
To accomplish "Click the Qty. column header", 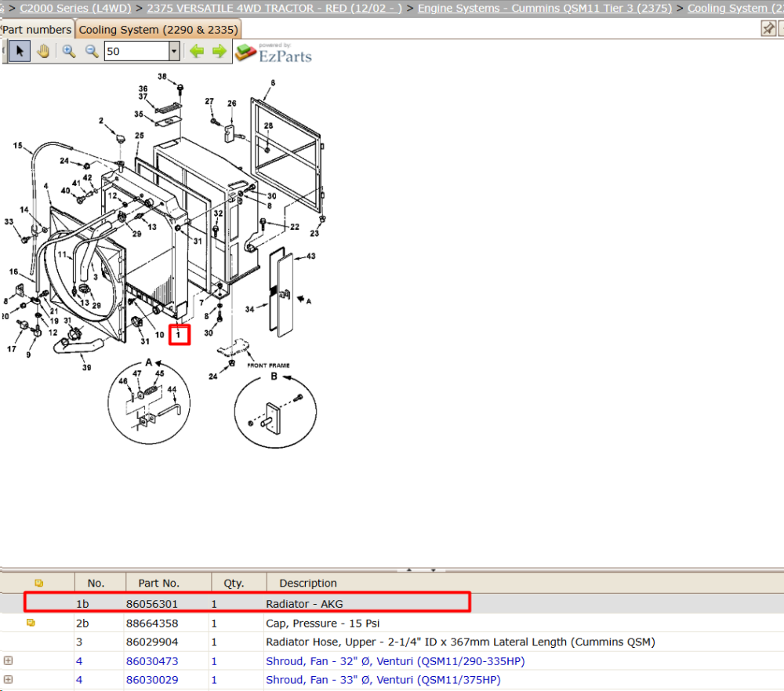I will pos(234,583).
